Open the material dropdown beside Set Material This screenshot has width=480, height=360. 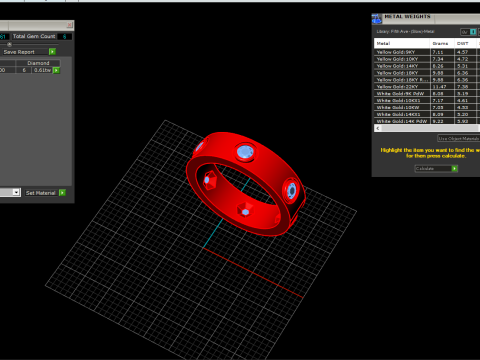16,192
